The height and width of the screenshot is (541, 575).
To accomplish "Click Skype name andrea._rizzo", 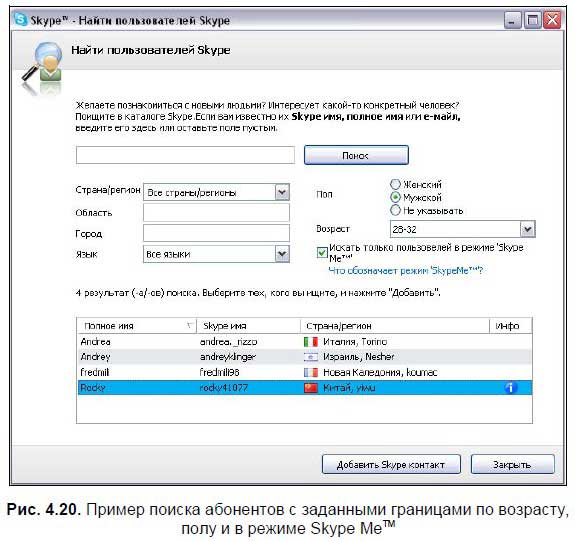I will [x=228, y=342].
